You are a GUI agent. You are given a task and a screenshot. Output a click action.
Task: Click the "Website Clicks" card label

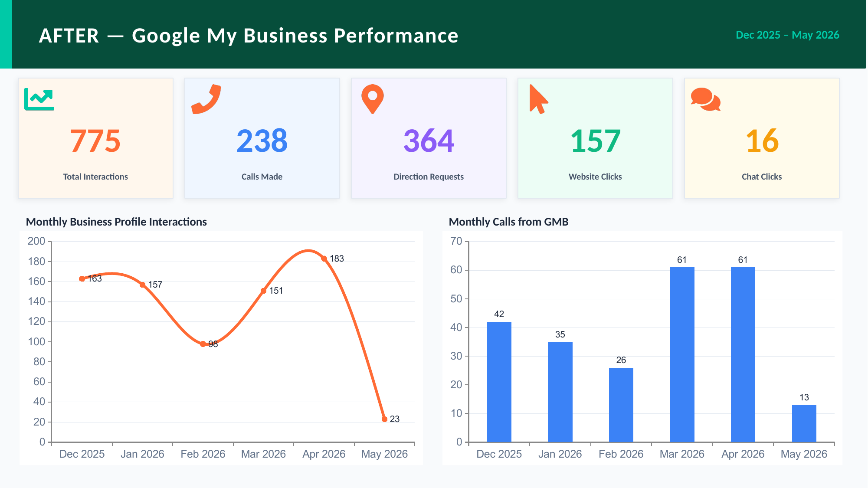pos(595,177)
